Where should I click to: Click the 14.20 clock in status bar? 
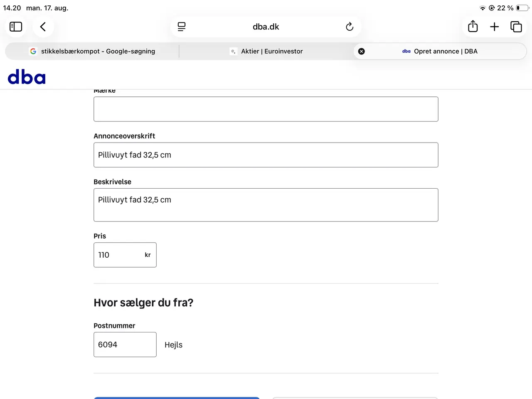12,8
